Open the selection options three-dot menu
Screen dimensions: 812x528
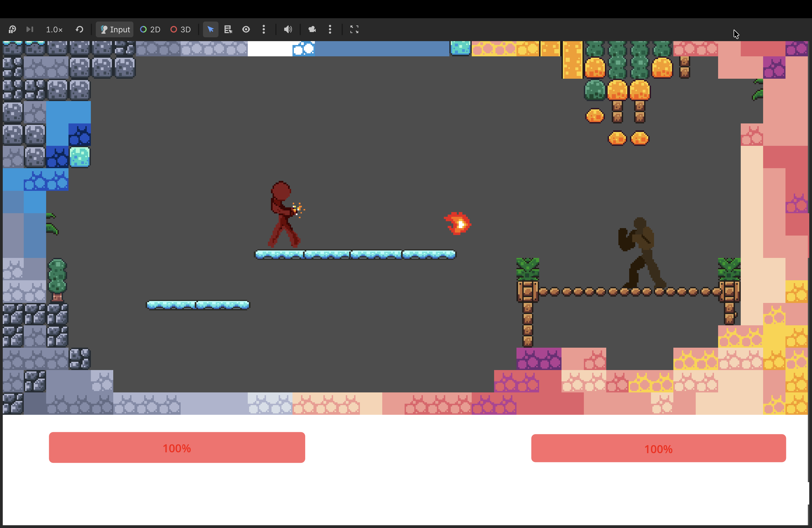pyautogui.click(x=264, y=30)
